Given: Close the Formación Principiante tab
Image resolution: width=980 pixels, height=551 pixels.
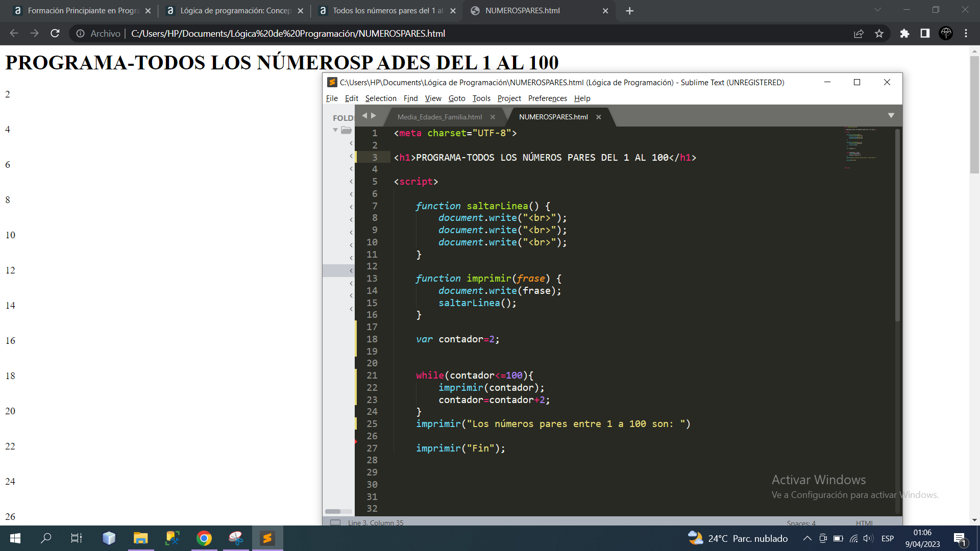Looking at the screenshot, I should (148, 11).
